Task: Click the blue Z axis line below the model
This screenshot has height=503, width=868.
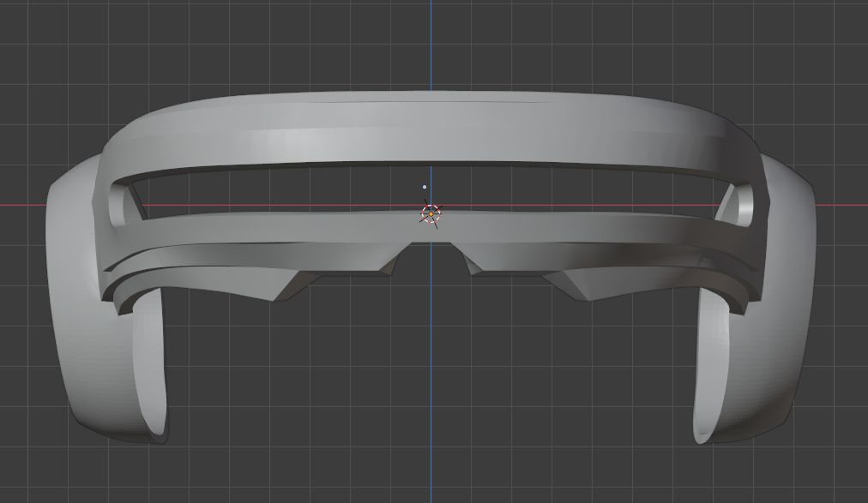Action: 430,471
